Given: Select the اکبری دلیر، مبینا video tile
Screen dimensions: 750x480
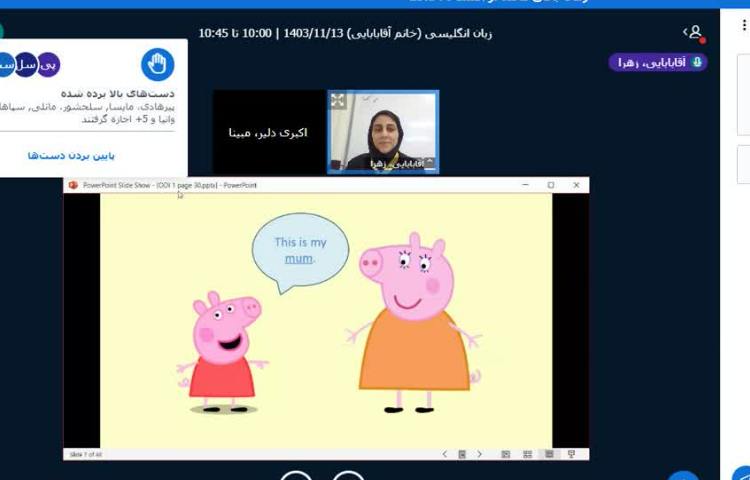Looking at the screenshot, I should [269, 132].
